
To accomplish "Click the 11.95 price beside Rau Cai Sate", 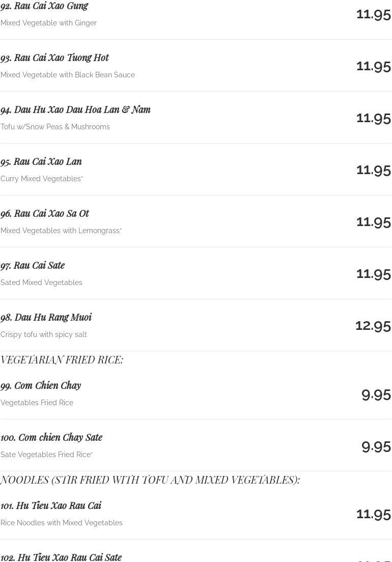I will (373, 273).
